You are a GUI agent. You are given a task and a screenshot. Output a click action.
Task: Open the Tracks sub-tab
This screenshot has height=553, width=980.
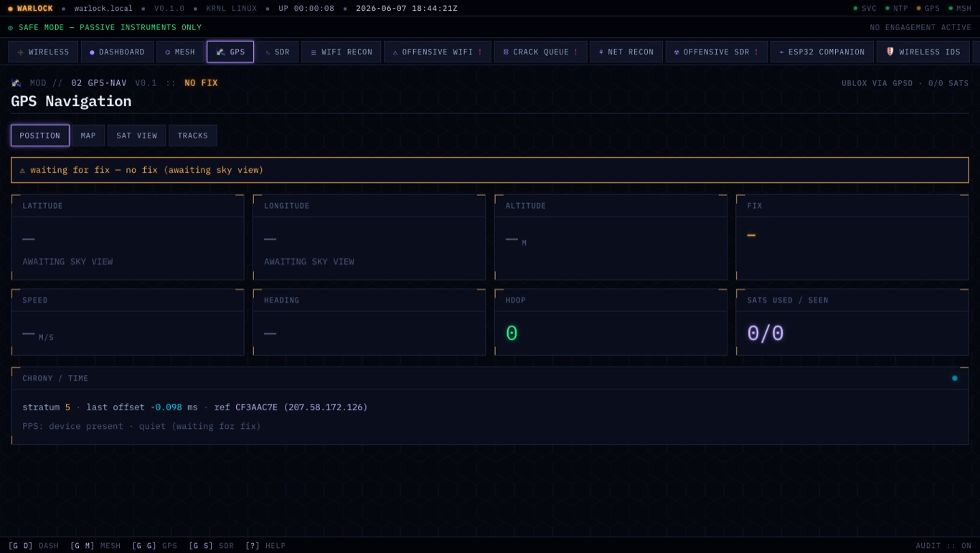click(192, 136)
